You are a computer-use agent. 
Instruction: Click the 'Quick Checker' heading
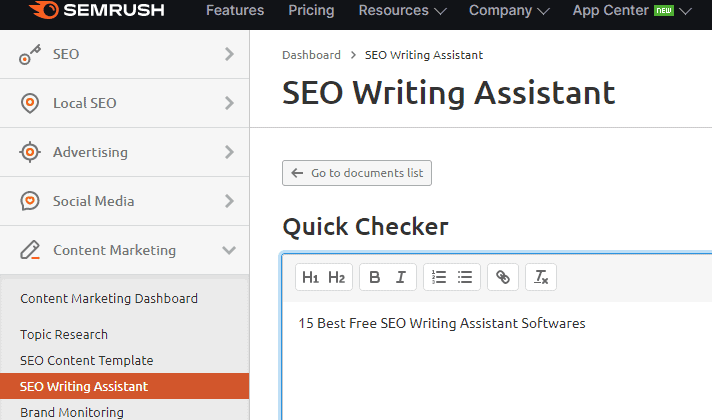[365, 227]
